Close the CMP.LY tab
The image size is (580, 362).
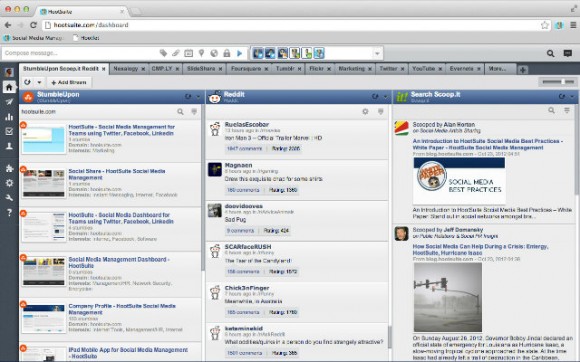[x=178, y=69]
